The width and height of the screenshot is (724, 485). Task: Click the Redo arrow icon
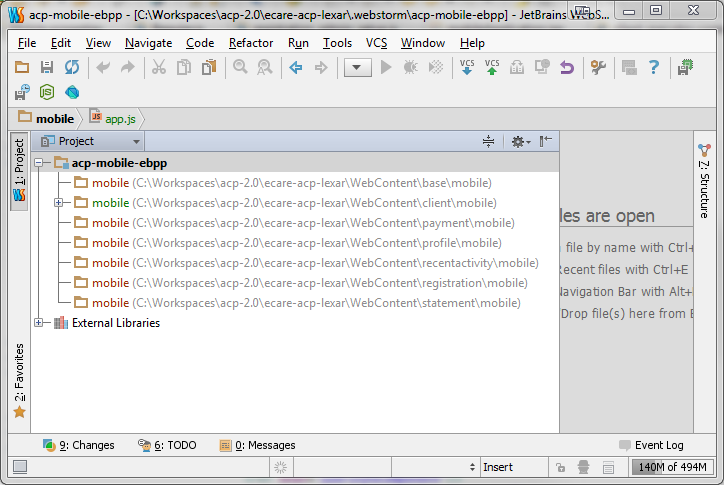tap(127, 67)
